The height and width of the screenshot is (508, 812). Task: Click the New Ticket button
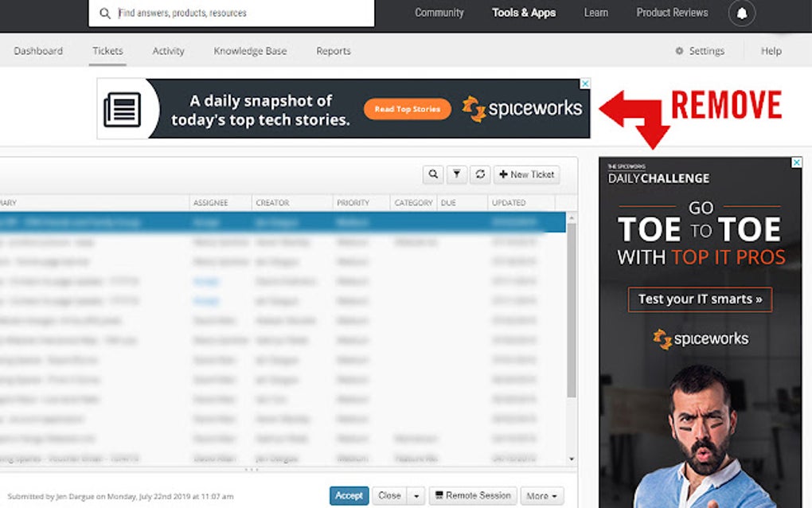[x=526, y=174]
